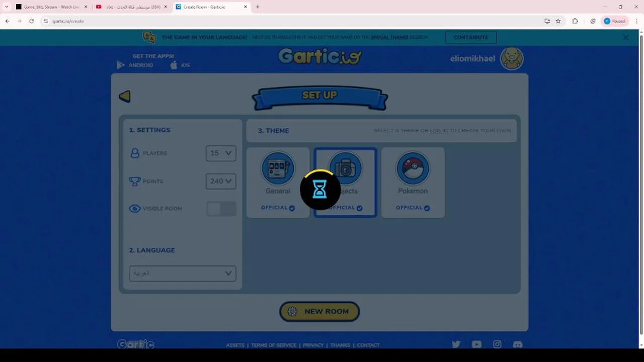644x362 pixels.
Task: Open the Instagram footer icon
Action: [x=497, y=344]
